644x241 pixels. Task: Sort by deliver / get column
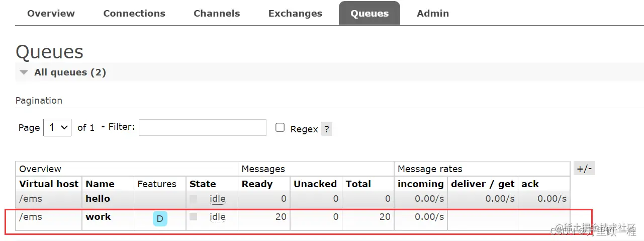coord(483,184)
